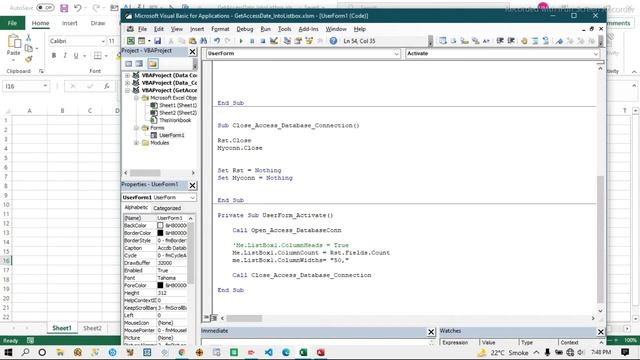
Task: Save the VBA project with the floppy icon
Action: 158,41
